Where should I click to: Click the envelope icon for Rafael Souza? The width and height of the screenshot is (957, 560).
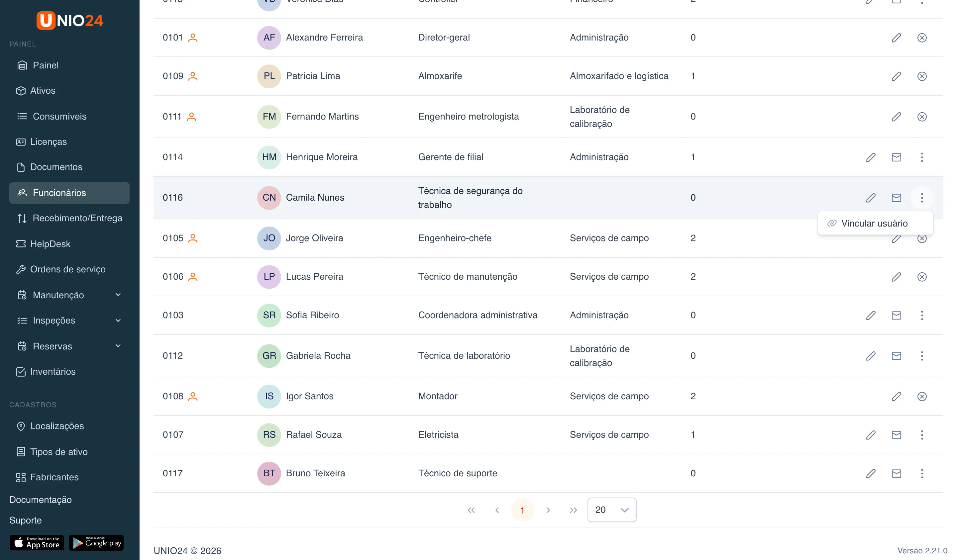(896, 435)
